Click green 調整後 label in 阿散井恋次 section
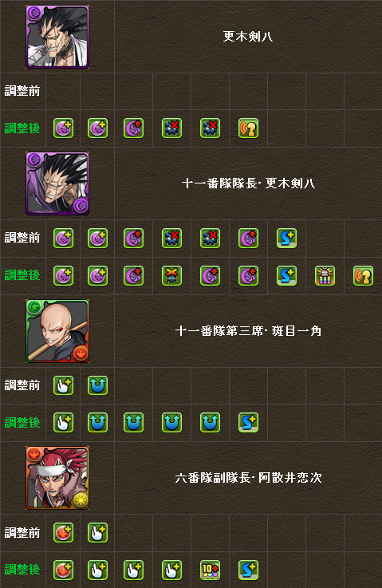The height and width of the screenshot is (588, 382). click(22, 570)
